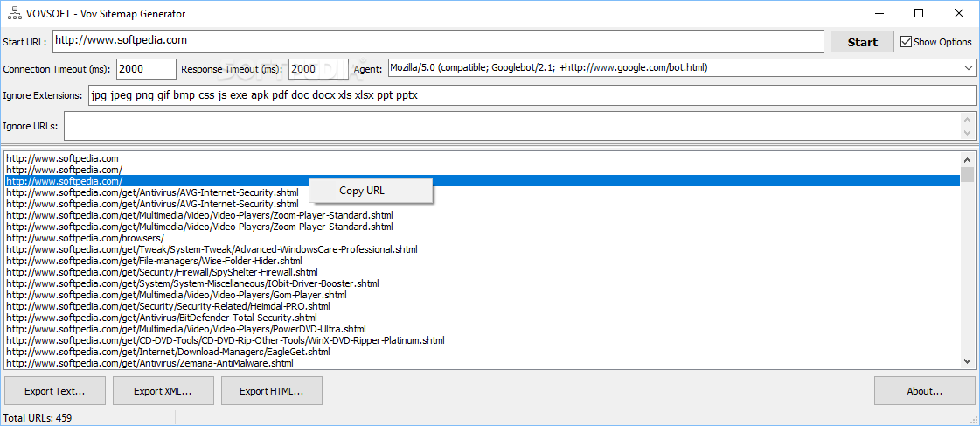Click Export Text... button
The image size is (980, 426).
pyautogui.click(x=55, y=391)
